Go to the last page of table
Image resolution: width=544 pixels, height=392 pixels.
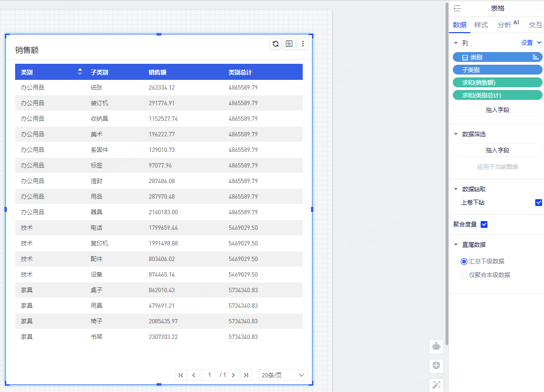click(246, 375)
